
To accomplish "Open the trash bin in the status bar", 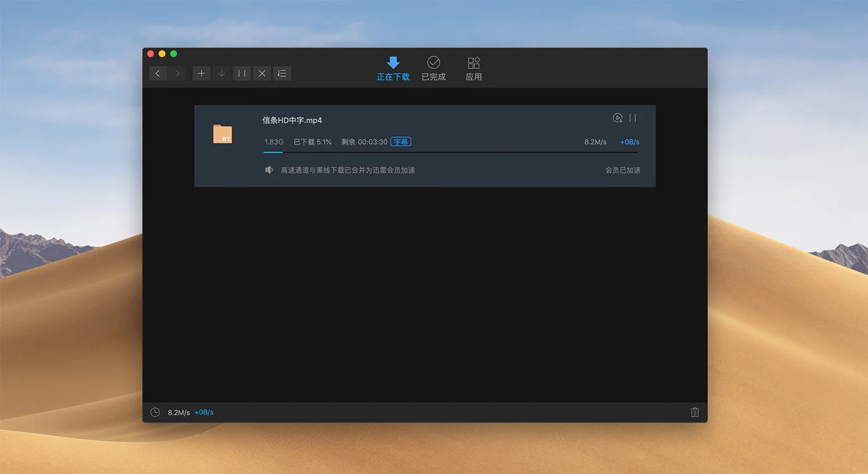I will click(695, 413).
